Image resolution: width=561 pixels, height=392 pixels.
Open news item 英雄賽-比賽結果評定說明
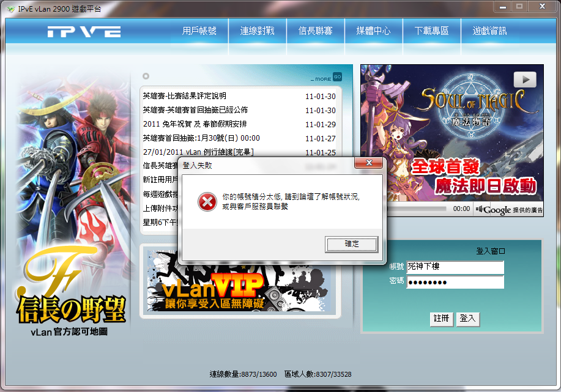click(184, 96)
